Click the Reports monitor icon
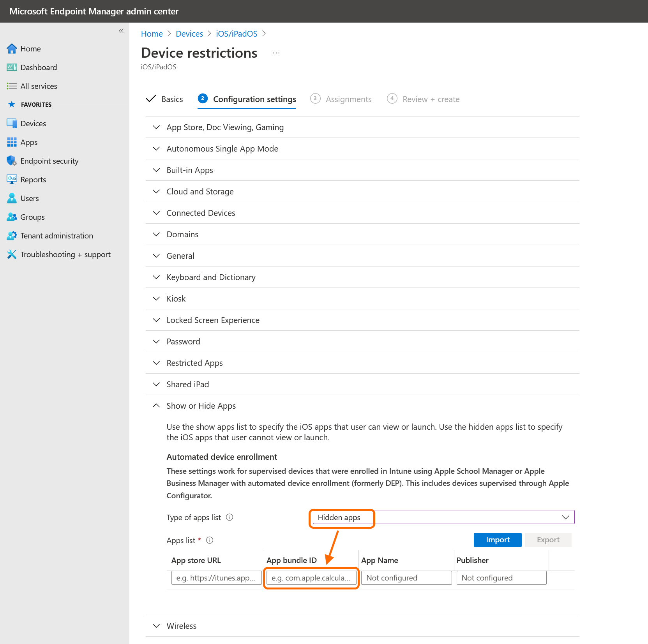 [12, 180]
